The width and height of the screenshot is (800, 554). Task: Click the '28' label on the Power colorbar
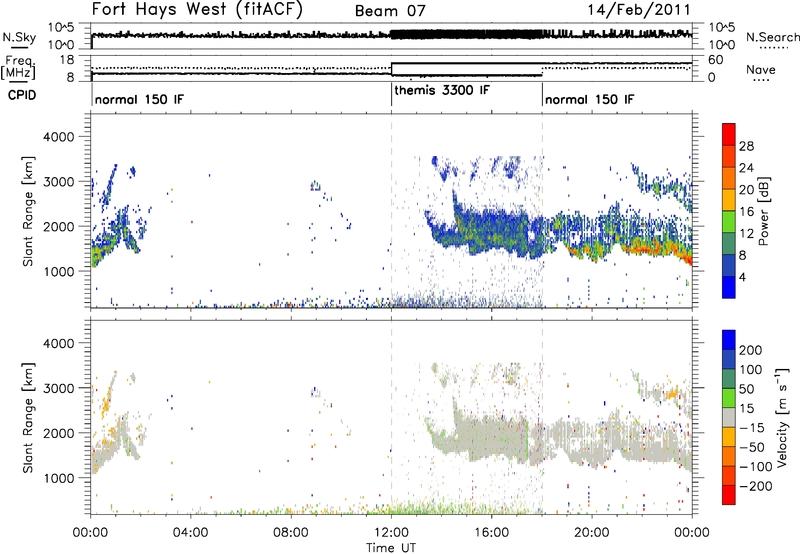(746, 146)
